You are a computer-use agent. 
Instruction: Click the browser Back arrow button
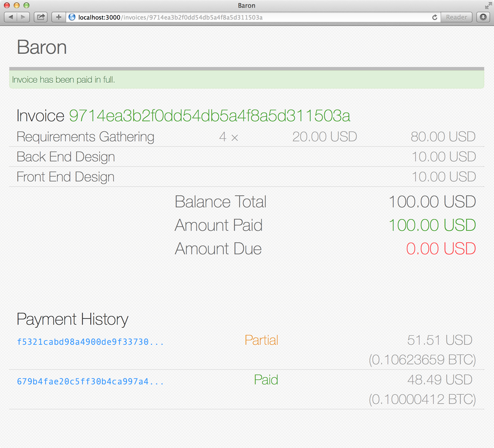point(11,17)
